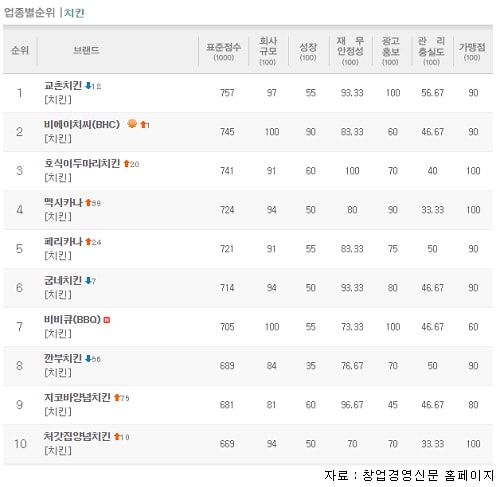Image resolution: width=500 pixels, height=487 pixels.
Task: Click the blue down arrow beside 굽네치킨
Action: coord(88,281)
